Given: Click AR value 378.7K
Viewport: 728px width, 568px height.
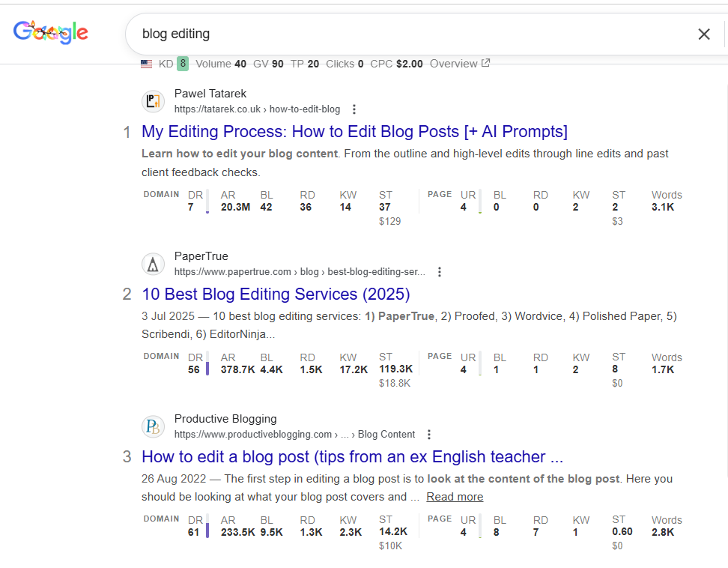Looking at the screenshot, I should click(x=237, y=369).
